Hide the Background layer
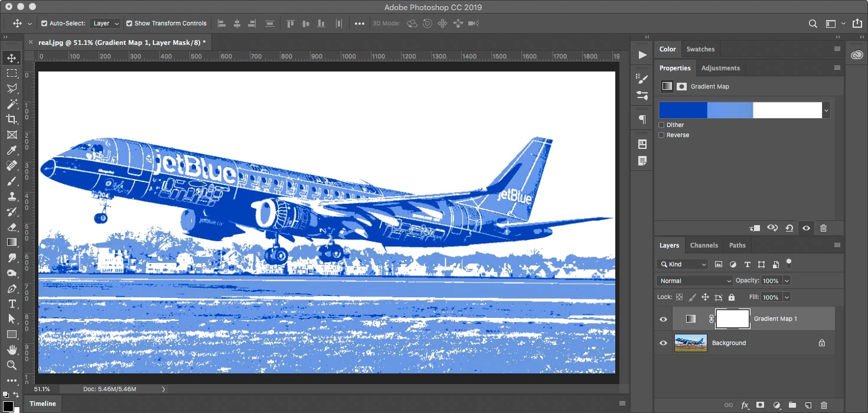This screenshot has height=413, width=868. pyautogui.click(x=663, y=343)
